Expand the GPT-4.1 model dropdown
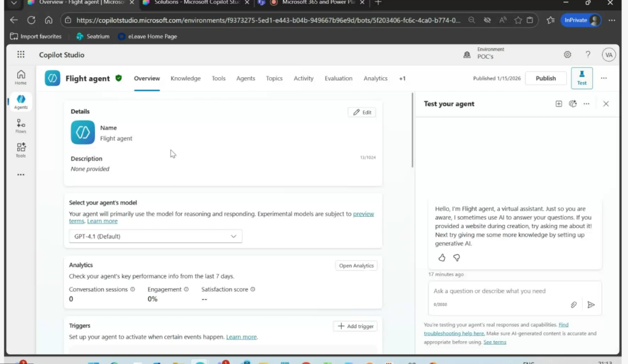This screenshot has height=364, width=628. coord(155,237)
